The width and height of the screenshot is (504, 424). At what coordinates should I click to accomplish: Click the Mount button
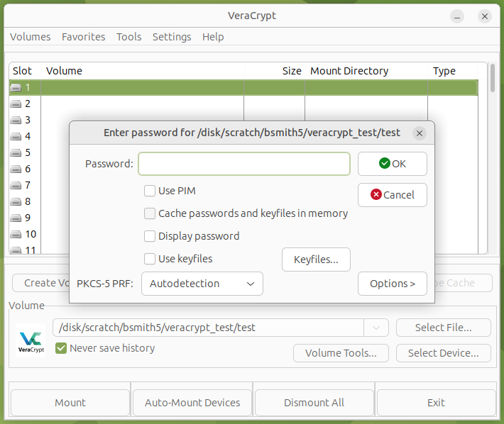pos(70,403)
